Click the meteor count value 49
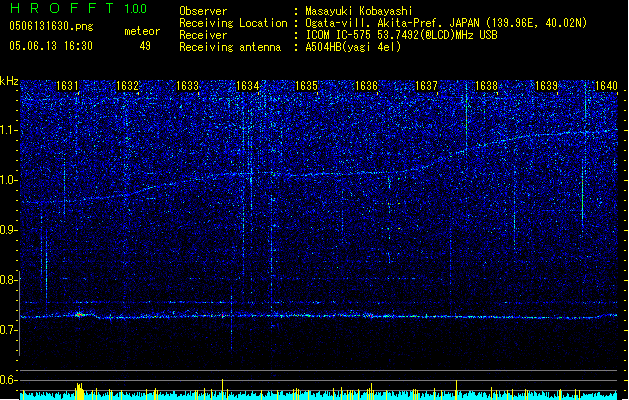Screen dimensions: 629x400 point(145,46)
